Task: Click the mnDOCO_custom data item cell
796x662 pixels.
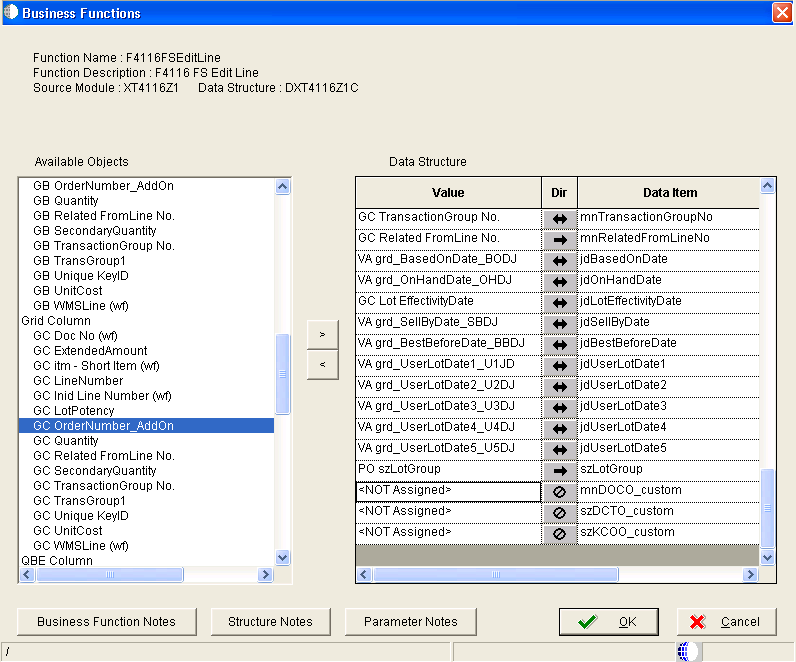Action: 669,492
